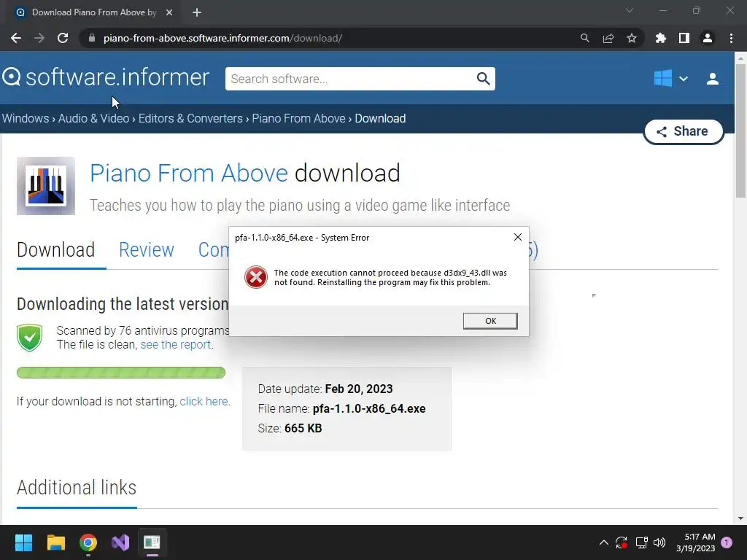Click the Chrome taskbar icon

point(88,542)
